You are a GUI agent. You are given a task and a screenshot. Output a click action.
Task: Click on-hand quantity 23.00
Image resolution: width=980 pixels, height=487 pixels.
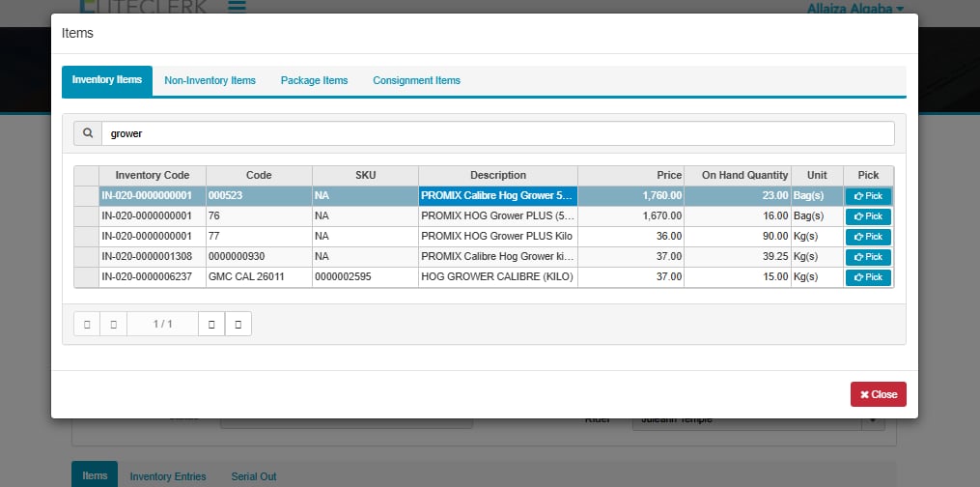(738, 196)
